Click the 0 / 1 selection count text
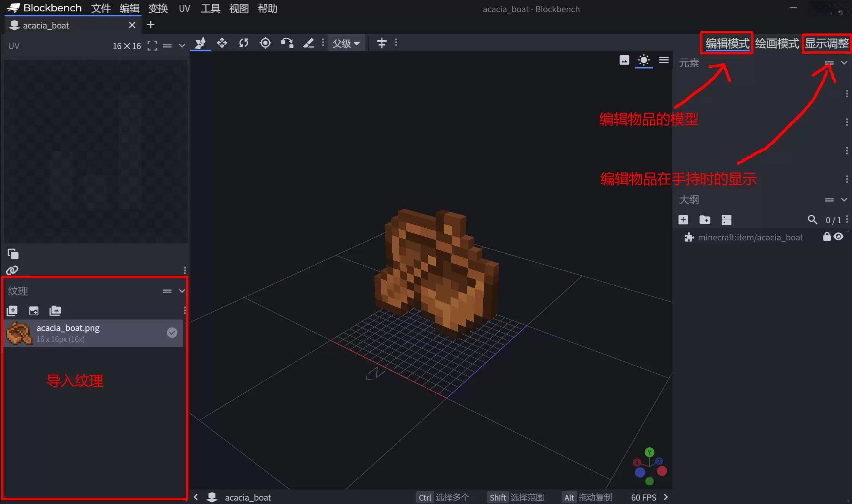This screenshot has height=504, width=852. (833, 220)
